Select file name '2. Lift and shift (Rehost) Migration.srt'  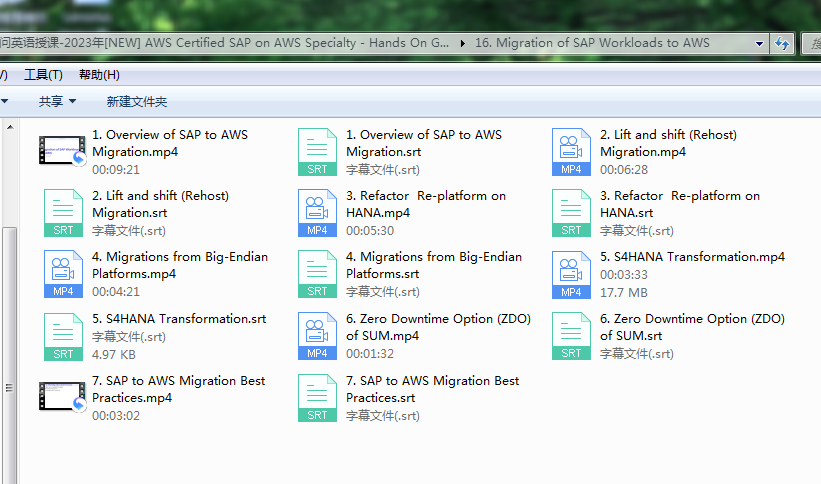click(x=161, y=204)
